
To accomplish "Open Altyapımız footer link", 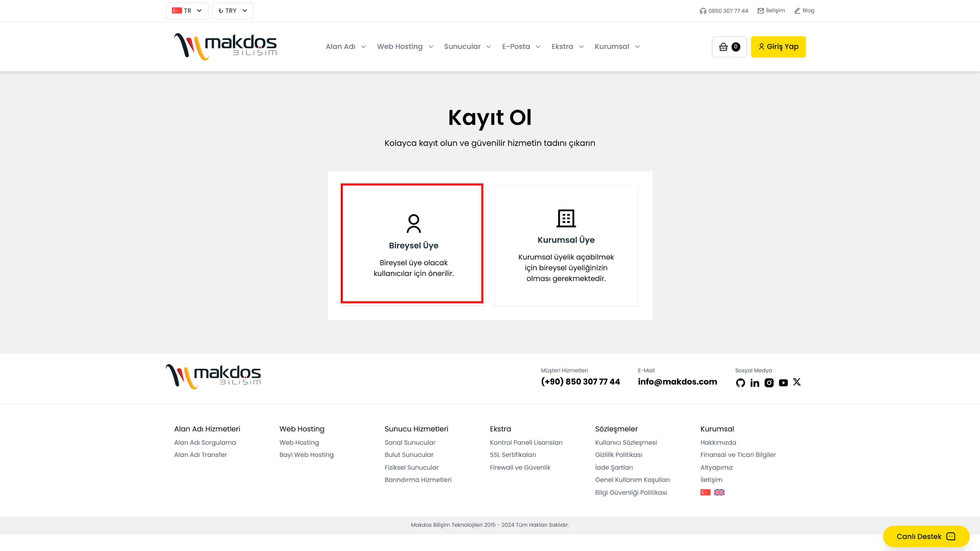I will click(716, 467).
